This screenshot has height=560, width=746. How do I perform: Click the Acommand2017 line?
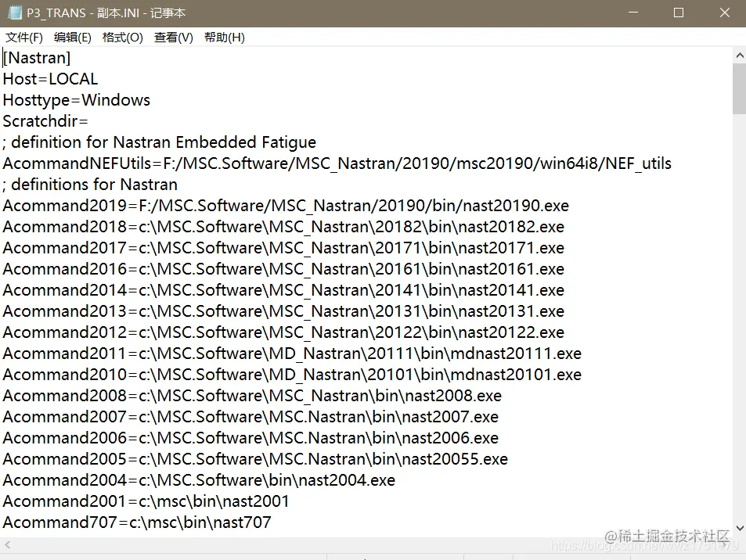tap(283, 248)
